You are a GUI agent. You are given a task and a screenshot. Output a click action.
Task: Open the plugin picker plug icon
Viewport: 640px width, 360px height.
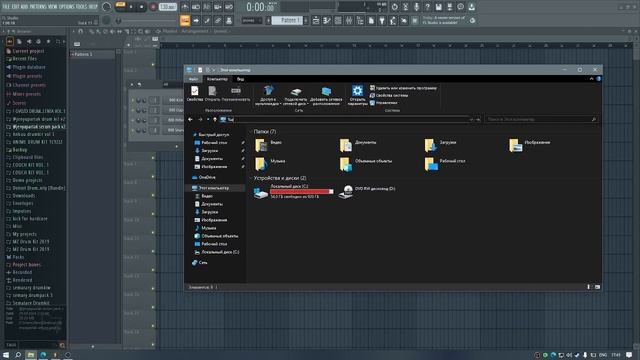[x=382, y=20]
